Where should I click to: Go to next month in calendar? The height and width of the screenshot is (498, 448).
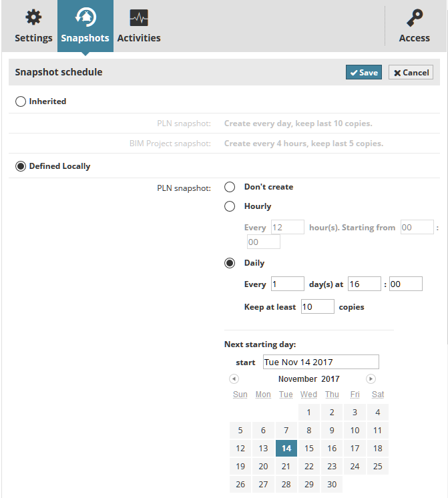tap(371, 379)
